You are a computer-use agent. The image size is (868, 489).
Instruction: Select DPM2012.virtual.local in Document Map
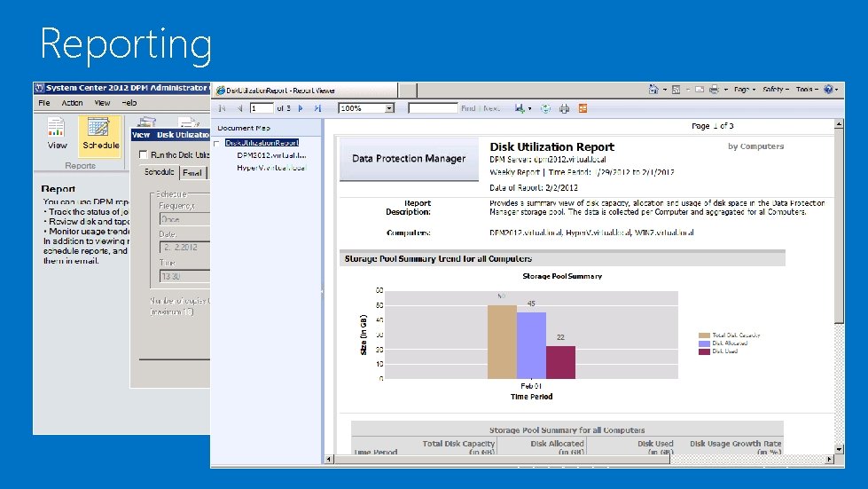click(271, 155)
